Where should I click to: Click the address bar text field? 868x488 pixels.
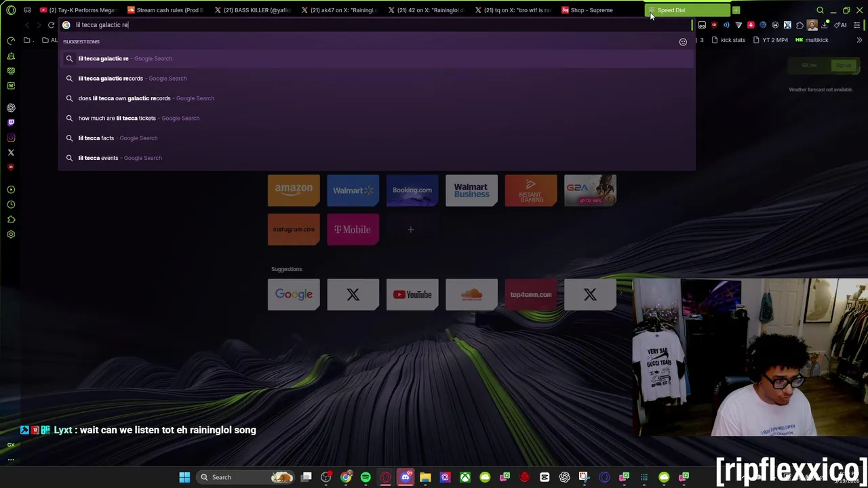click(376, 25)
